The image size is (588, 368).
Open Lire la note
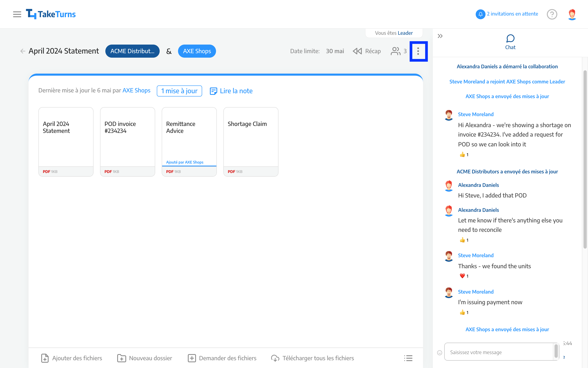point(231,91)
